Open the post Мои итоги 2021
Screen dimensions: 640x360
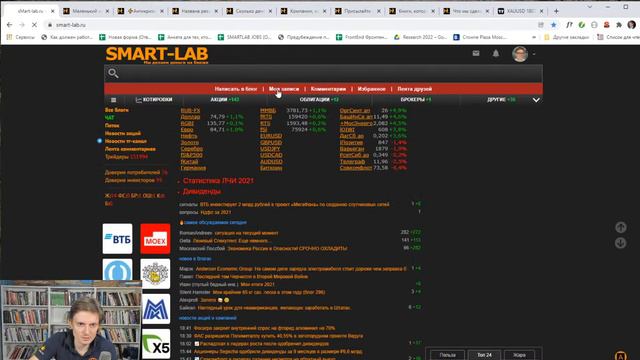258,284
